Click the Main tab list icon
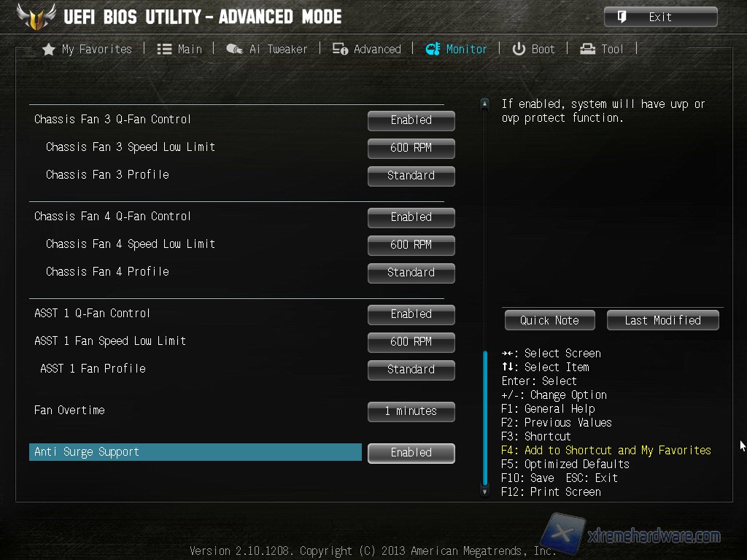The height and width of the screenshot is (560, 747). click(164, 49)
